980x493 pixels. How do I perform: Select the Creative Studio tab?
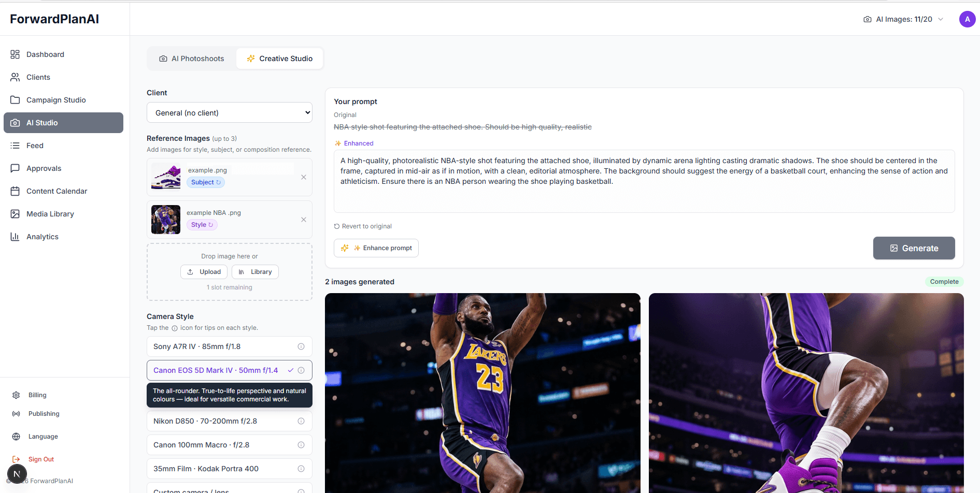coord(280,59)
